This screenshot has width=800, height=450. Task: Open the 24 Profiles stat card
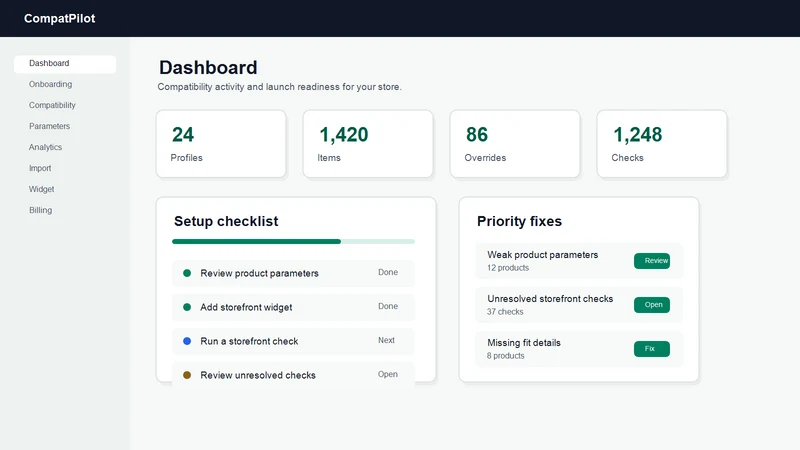coord(221,144)
